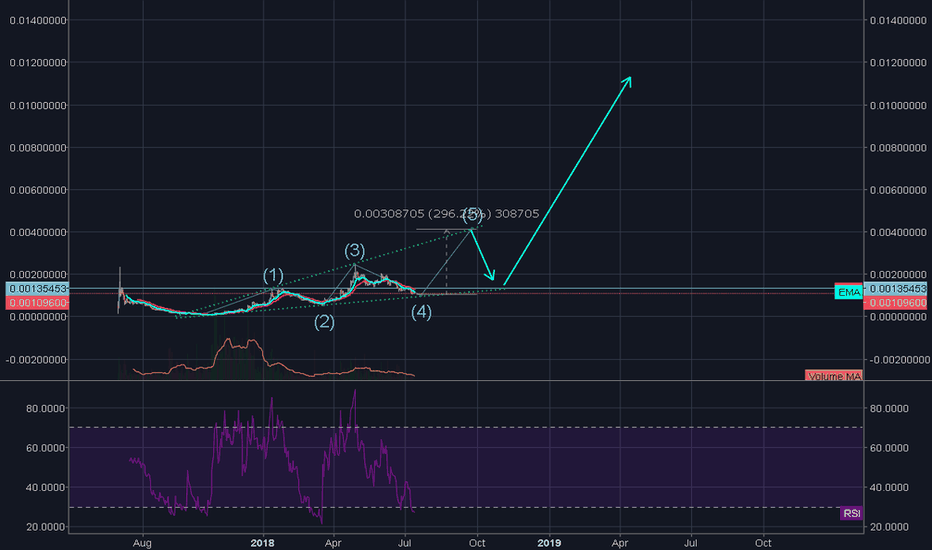
Task: Click the cyan EMA indicator tag
Action: (848, 292)
